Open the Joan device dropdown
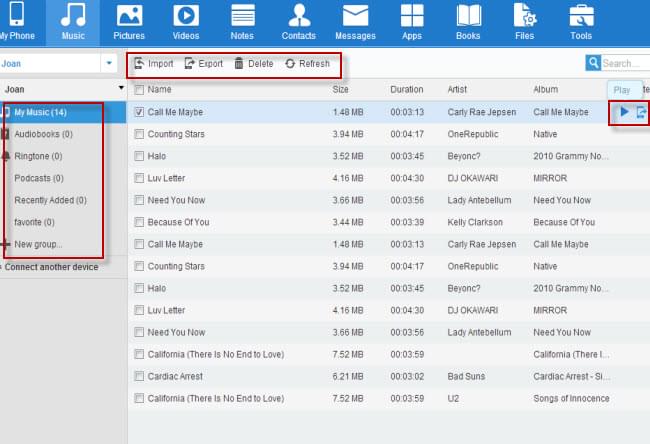The image size is (650, 444). tap(109, 63)
